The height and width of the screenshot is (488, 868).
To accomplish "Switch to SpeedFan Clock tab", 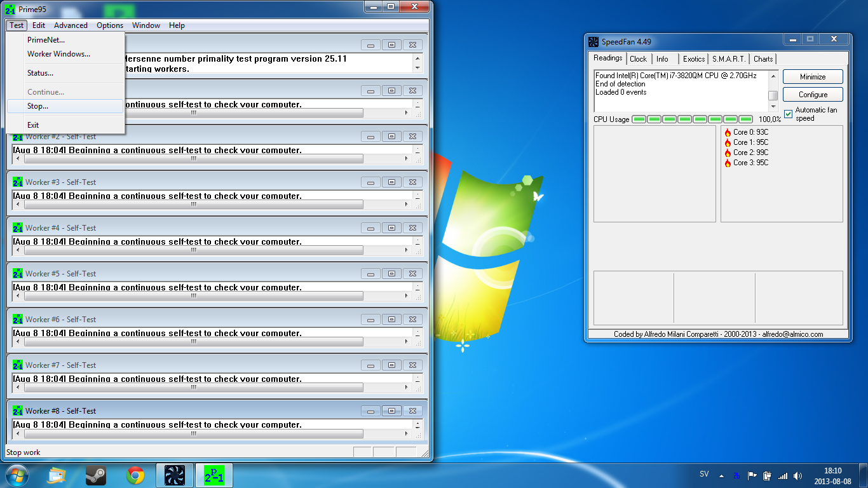I will 638,59.
